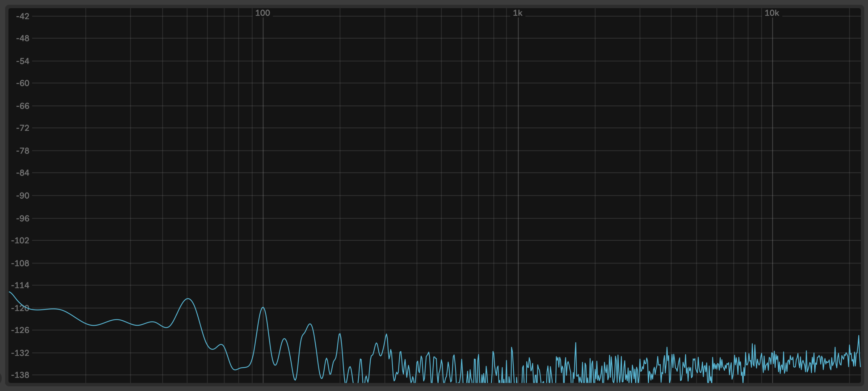Screen dimensions: 868x391
Task: Click the -120 dB axis label
Action: [x=20, y=308]
